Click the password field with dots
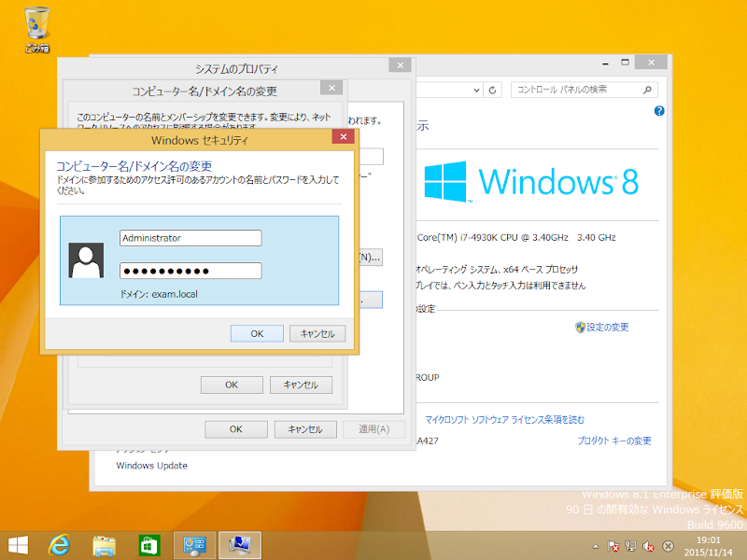Viewport: 747px width, 560px height. (x=190, y=271)
